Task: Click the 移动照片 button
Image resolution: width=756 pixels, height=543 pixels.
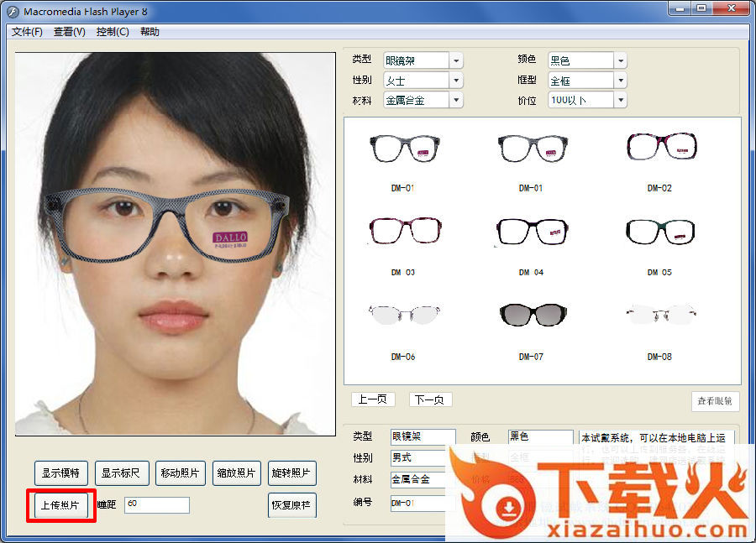Action: [x=181, y=473]
